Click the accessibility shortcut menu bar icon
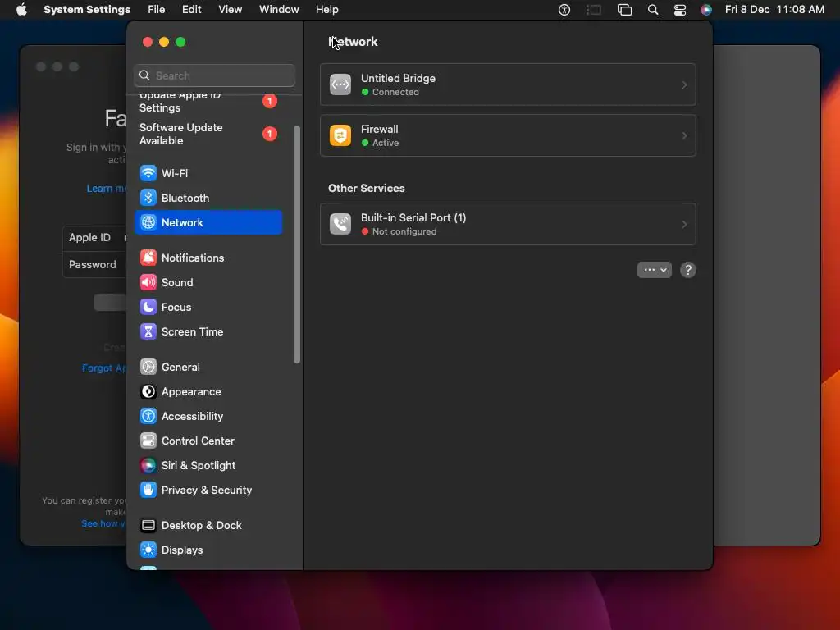This screenshot has height=630, width=840. click(x=564, y=10)
